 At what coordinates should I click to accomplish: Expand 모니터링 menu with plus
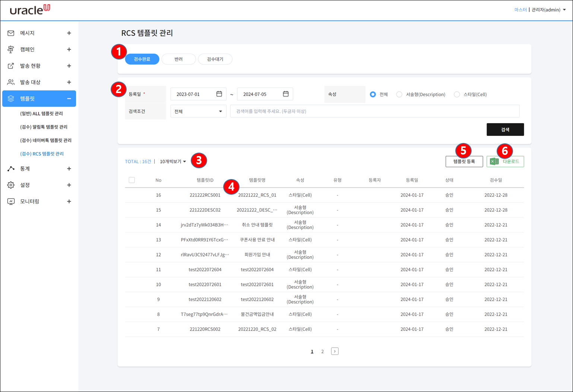[x=69, y=201]
